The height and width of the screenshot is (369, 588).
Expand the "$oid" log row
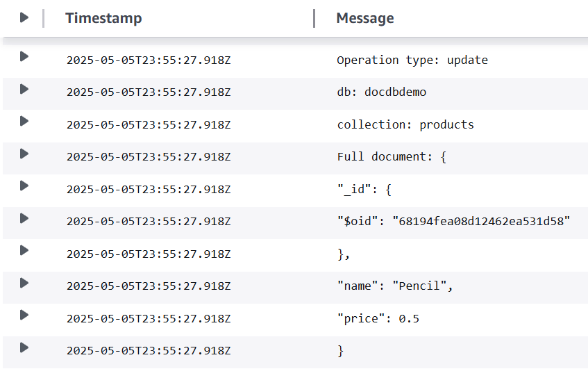coord(24,218)
